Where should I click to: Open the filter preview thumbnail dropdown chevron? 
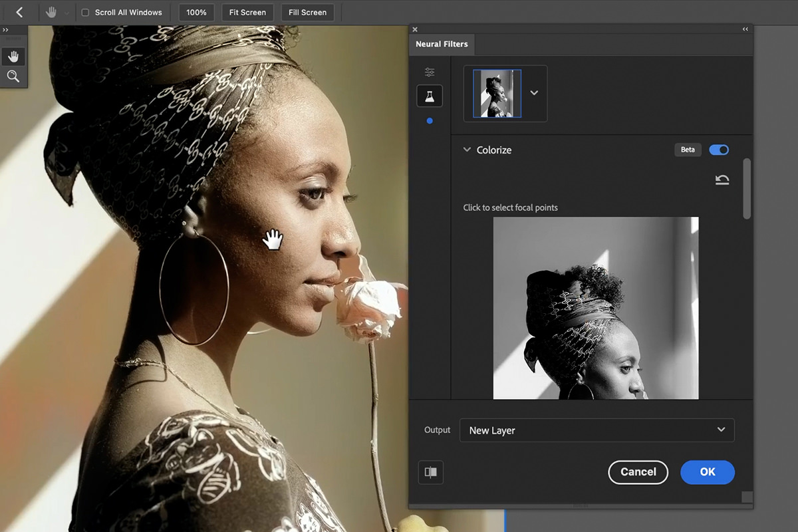533,93
